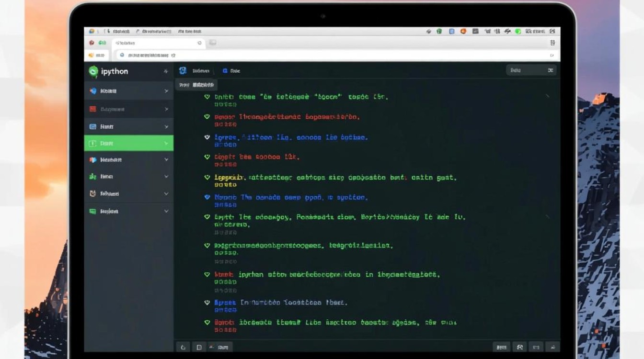Image resolution: width=644 pixels, height=359 pixels.
Task: Click the red grid icon in the sidebar
Action: pyautogui.click(x=93, y=109)
